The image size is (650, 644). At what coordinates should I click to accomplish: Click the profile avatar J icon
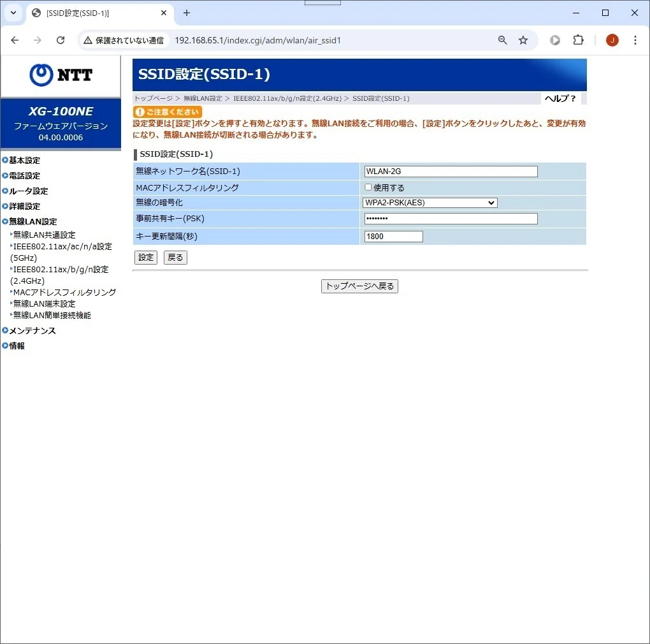click(612, 40)
